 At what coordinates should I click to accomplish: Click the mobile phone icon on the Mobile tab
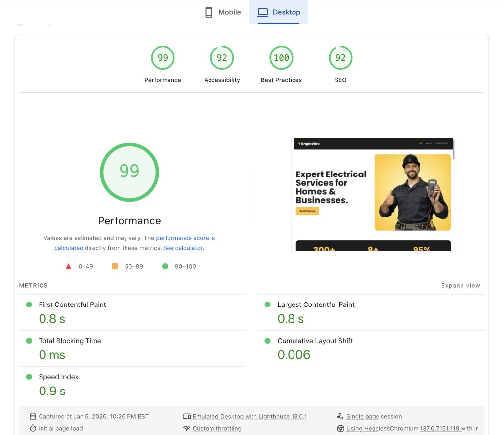(208, 12)
